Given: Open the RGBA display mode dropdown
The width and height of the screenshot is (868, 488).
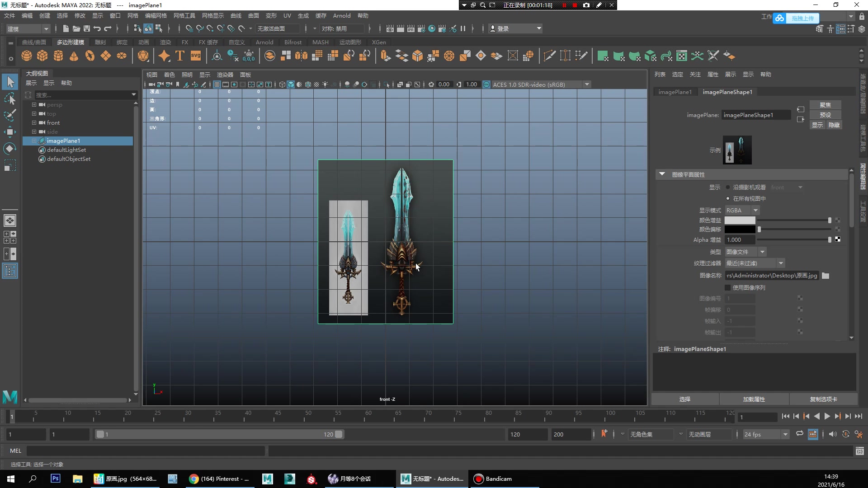Looking at the screenshot, I should tap(742, 211).
